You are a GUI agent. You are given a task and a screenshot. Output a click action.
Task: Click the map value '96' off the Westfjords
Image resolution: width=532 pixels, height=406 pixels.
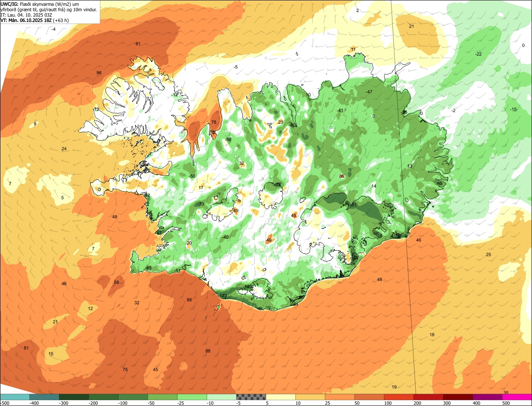99,73
